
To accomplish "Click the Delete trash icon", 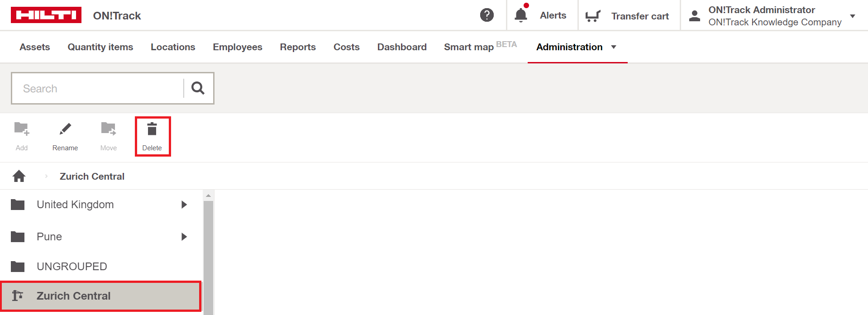I will coord(152,129).
